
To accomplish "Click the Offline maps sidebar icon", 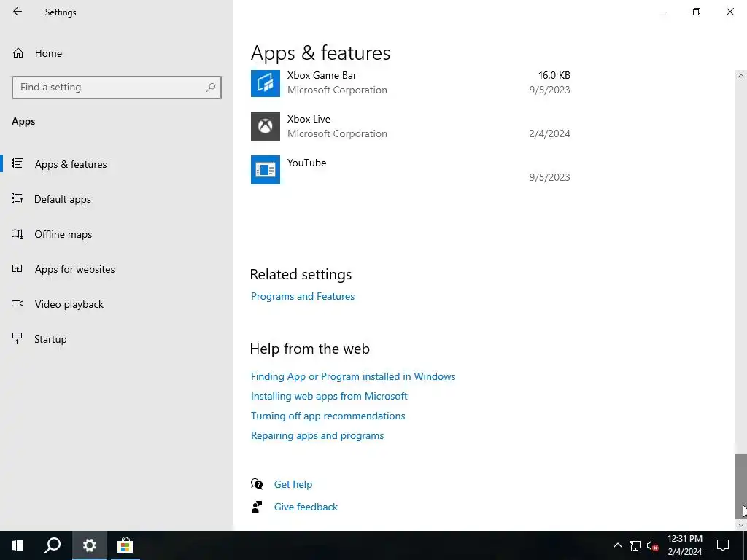I will [x=18, y=234].
